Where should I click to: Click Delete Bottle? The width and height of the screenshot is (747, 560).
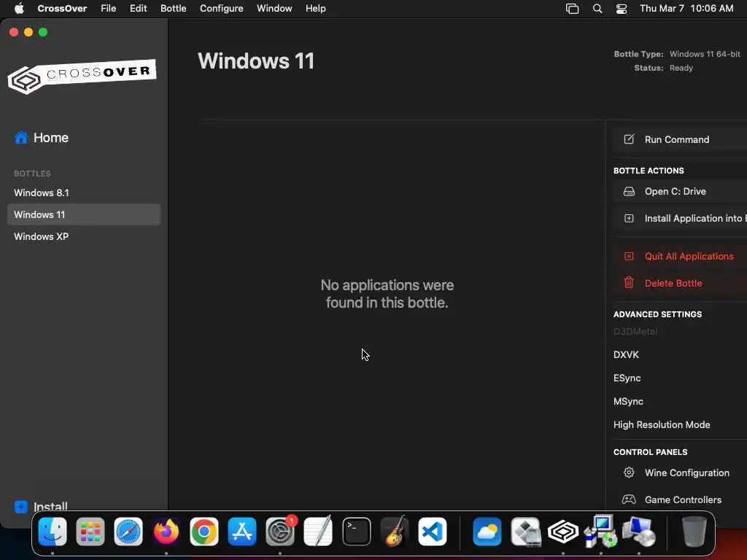pos(680,283)
